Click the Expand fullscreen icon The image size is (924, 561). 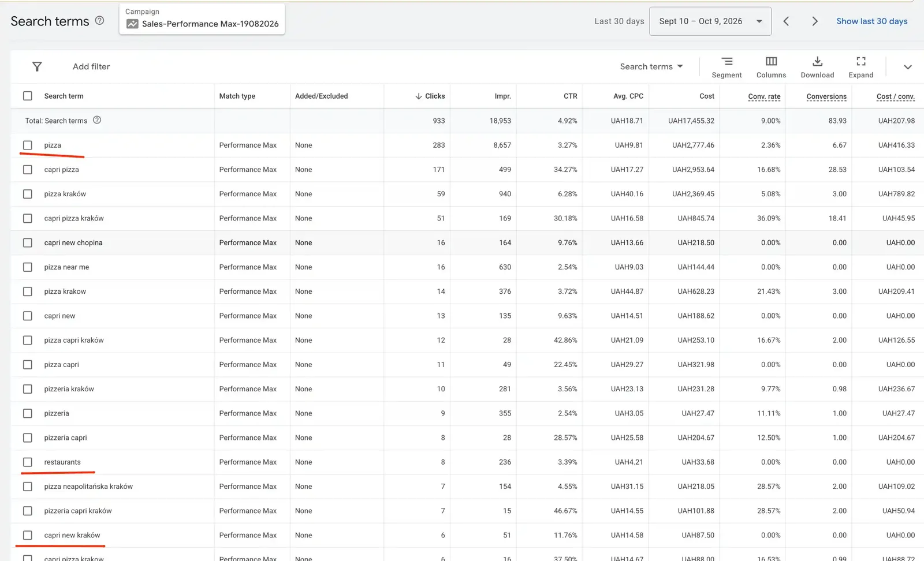[860, 61]
